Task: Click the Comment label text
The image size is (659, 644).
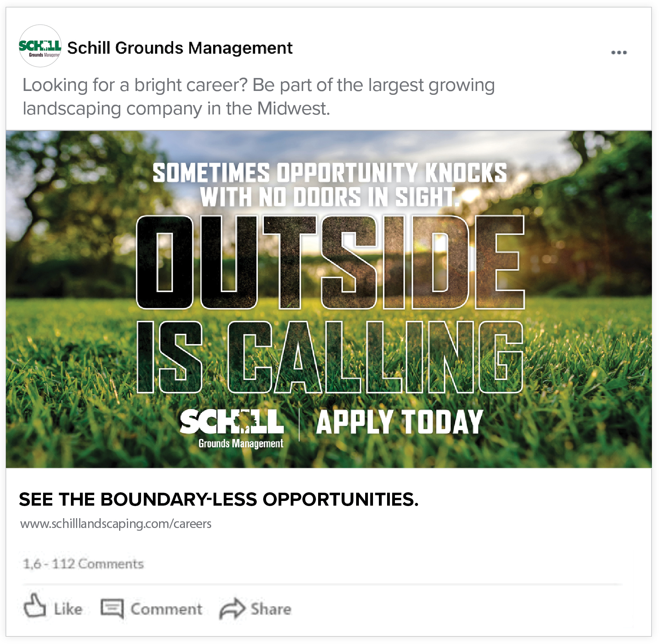Action: (x=167, y=609)
